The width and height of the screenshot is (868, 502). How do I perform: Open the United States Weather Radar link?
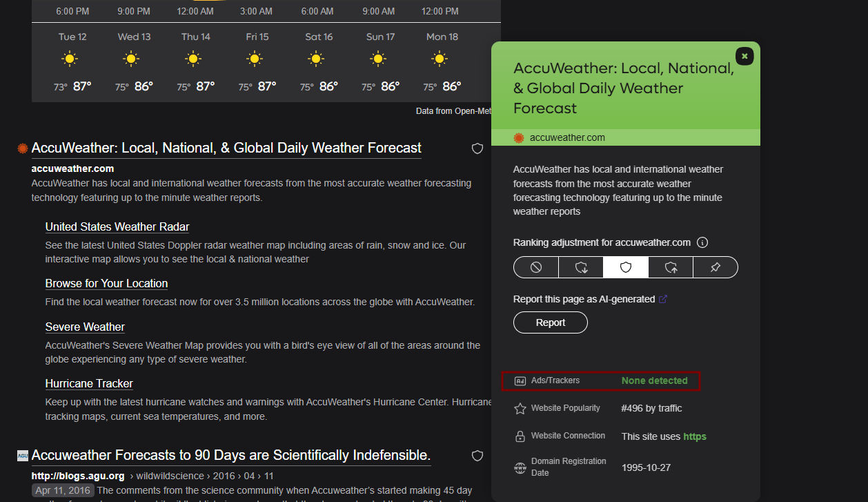117,226
